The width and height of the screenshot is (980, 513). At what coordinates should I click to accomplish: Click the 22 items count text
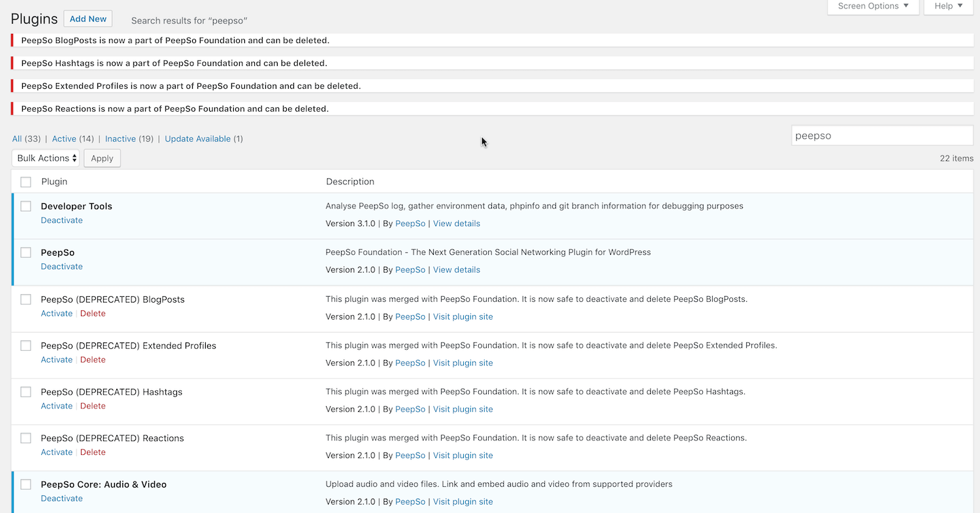click(956, 158)
